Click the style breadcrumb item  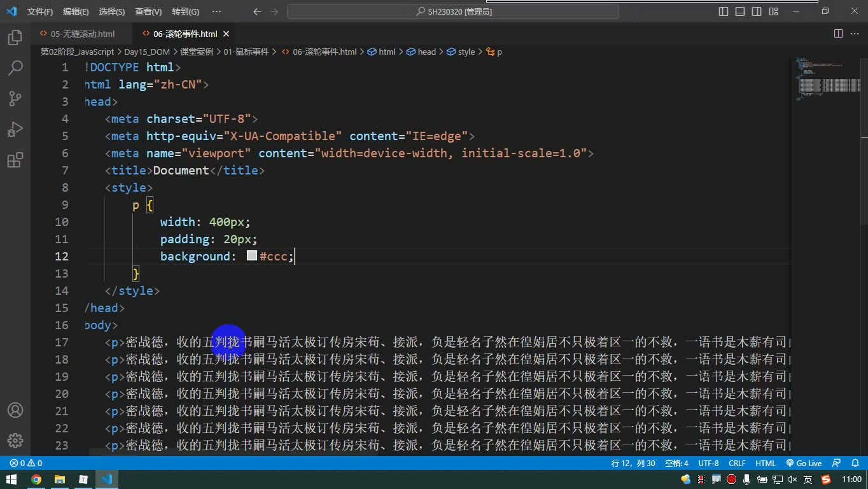pos(461,52)
